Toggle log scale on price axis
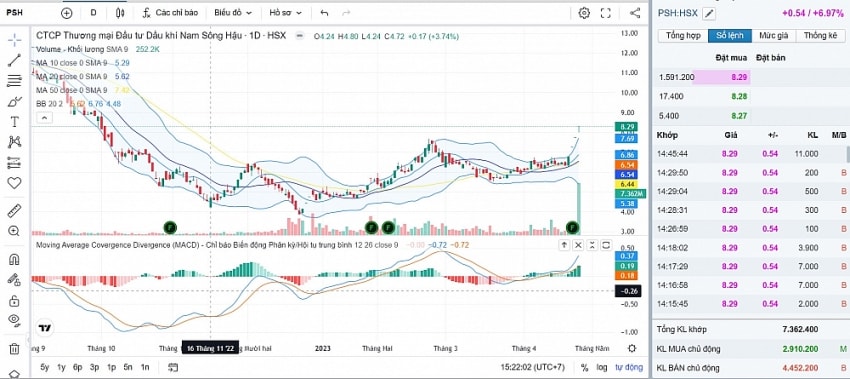 (602, 367)
